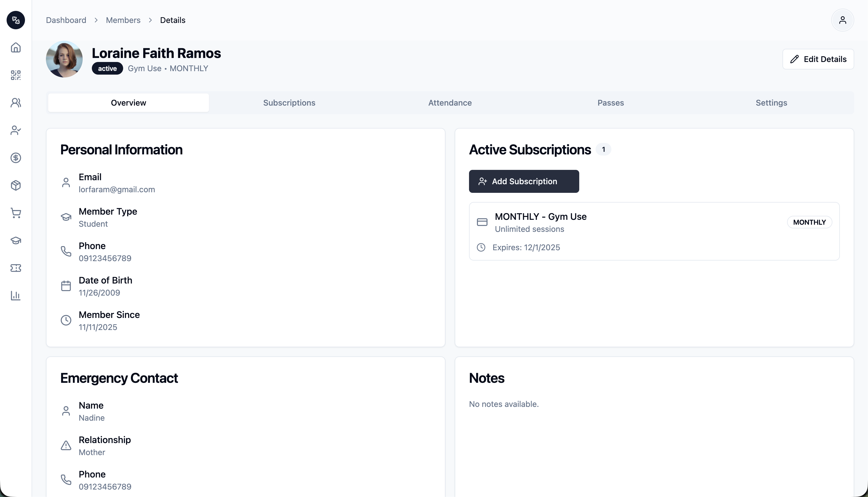This screenshot has height=497, width=868.
Task: Navigate to Dashboard via breadcrumb
Action: [66, 20]
